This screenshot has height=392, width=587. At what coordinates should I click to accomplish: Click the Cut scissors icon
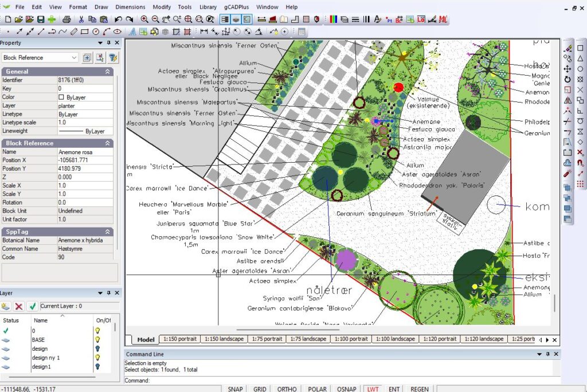(81, 19)
